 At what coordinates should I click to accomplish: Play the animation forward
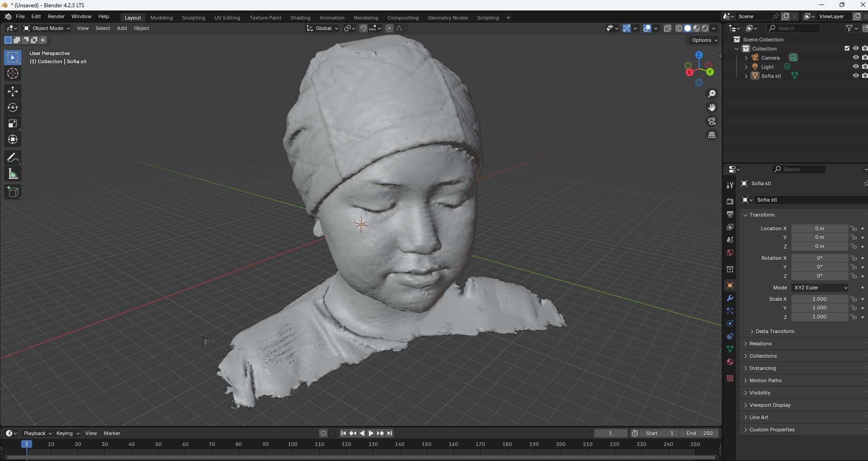[x=371, y=433]
